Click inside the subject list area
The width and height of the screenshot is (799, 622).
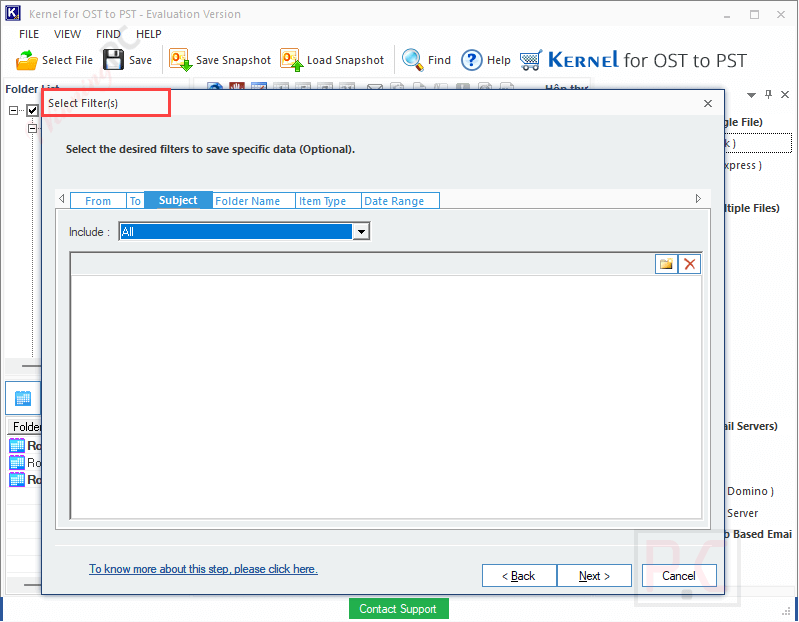coord(386,396)
